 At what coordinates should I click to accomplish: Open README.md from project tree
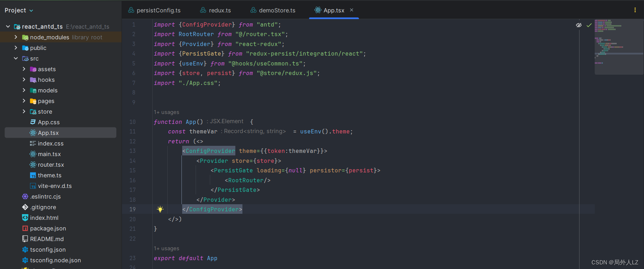tap(47, 239)
